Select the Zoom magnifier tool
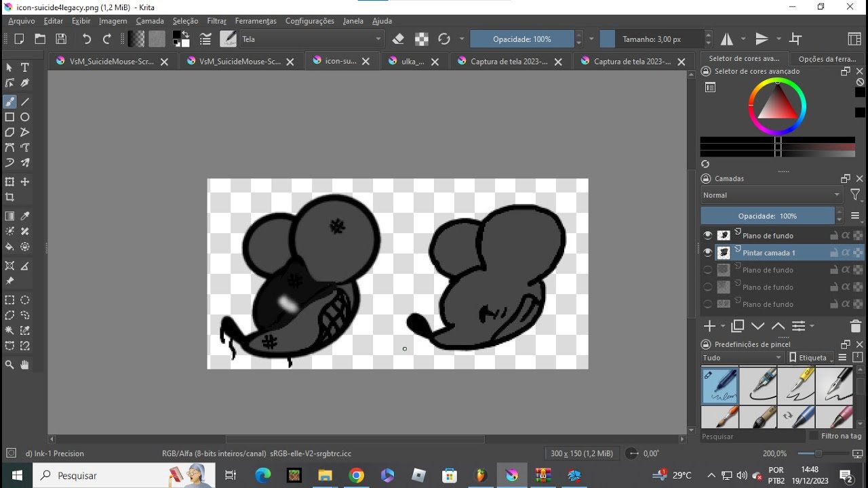 click(x=9, y=365)
